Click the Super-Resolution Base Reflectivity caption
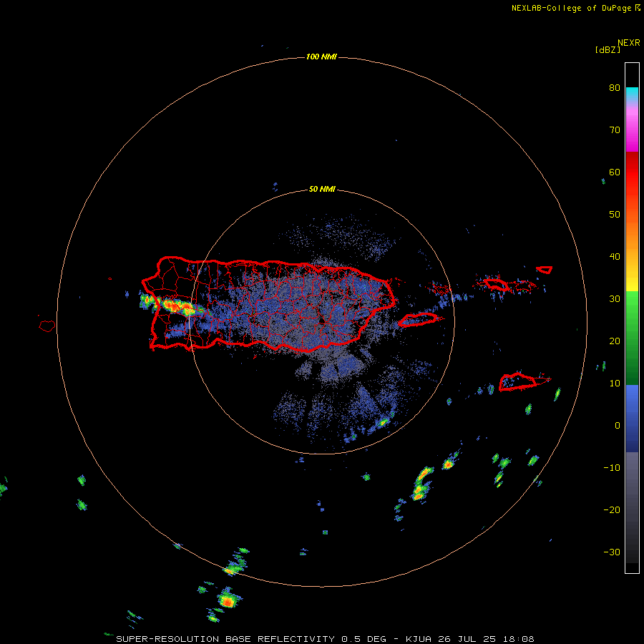 (325, 639)
